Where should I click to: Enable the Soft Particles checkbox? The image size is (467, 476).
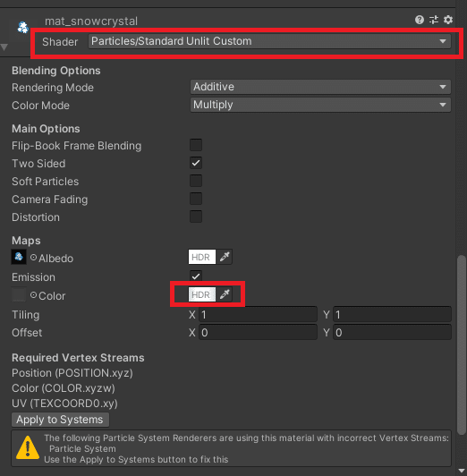tap(196, 181)
